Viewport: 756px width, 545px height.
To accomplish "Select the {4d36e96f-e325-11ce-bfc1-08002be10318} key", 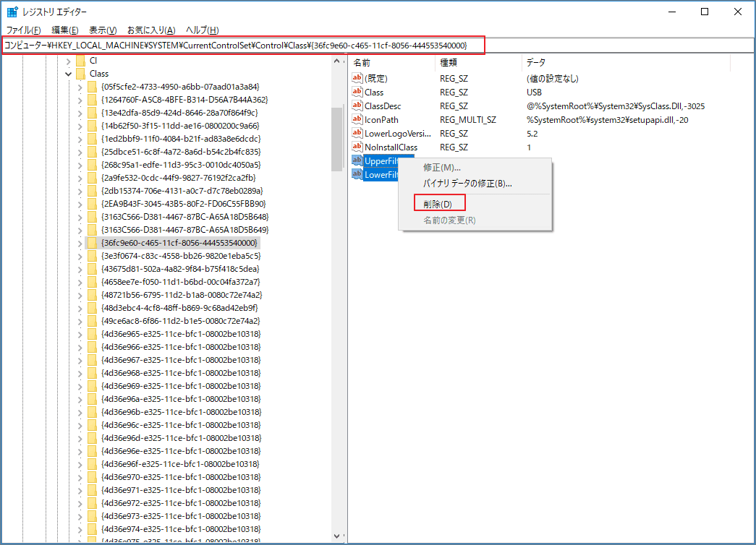I will pyautogui.click(x=180, y=464).
